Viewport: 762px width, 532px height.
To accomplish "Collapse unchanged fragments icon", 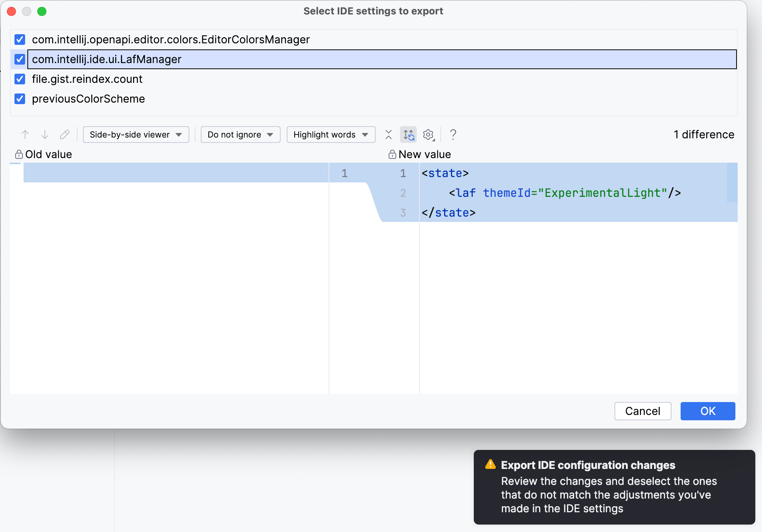I will (x=388, y=135).
